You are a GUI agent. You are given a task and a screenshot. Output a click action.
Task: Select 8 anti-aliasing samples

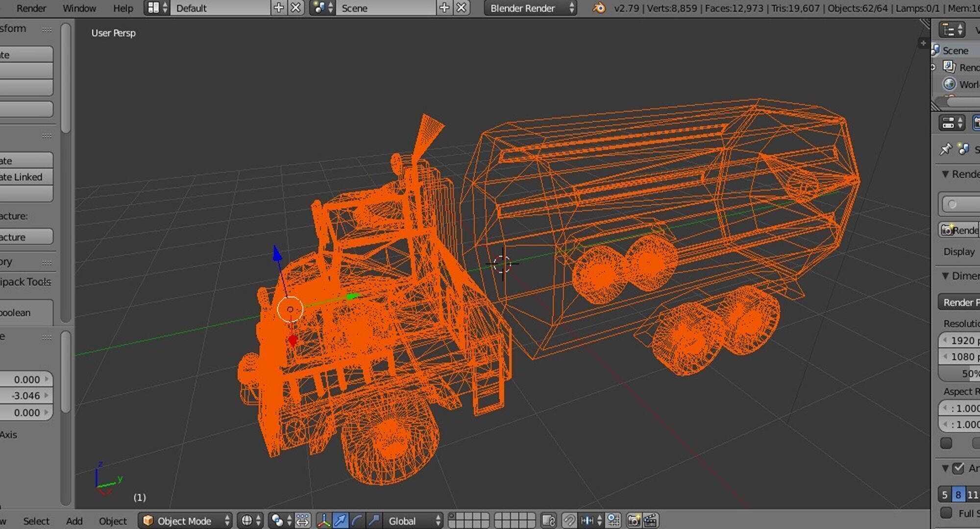pos(958,494)
